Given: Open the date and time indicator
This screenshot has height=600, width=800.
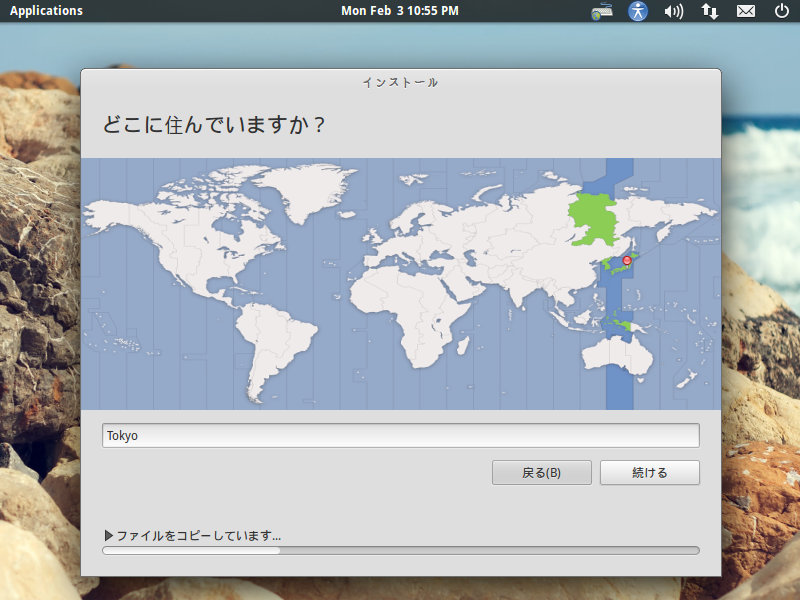Looking at the screenshot, I should point(399,11).
